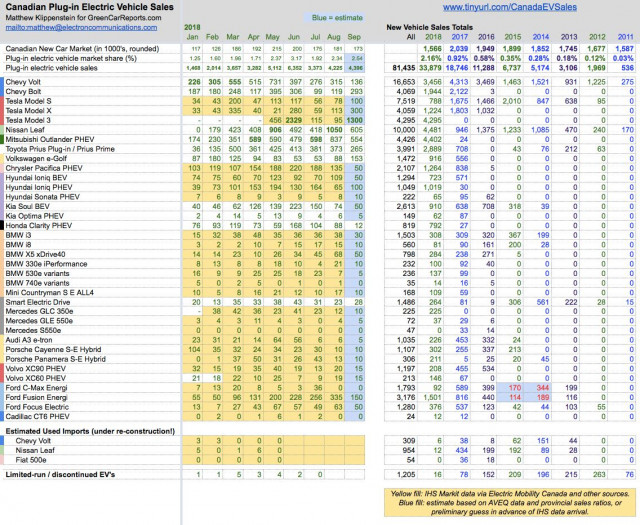This screenshot has height=525, width=640.
Task: Select the Mitsubishi Outlander PHEV label
Action: pos(50,139)
